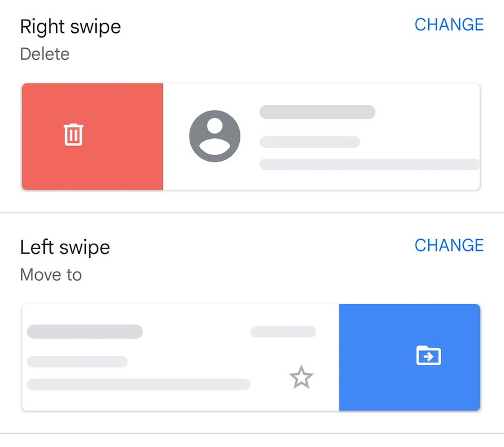Click the "Move to" action subtitle
Viewport: 504px width, 447px height.
point(51,275)
